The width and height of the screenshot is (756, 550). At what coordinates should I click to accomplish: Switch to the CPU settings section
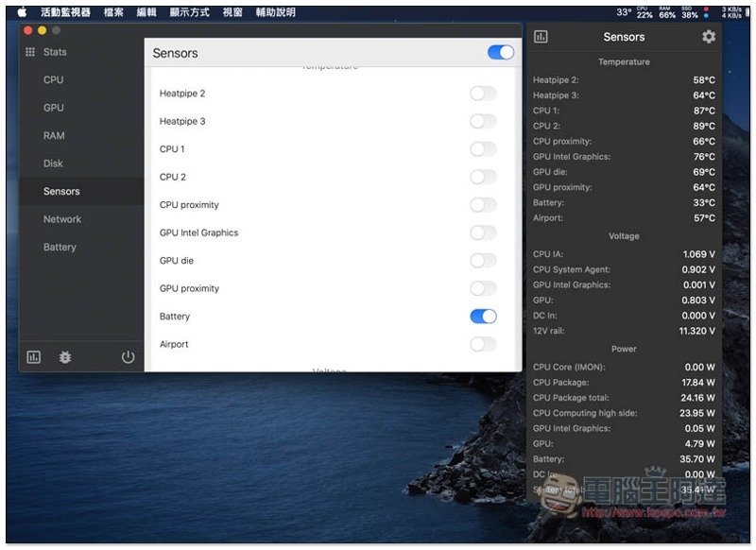point(53,80)
